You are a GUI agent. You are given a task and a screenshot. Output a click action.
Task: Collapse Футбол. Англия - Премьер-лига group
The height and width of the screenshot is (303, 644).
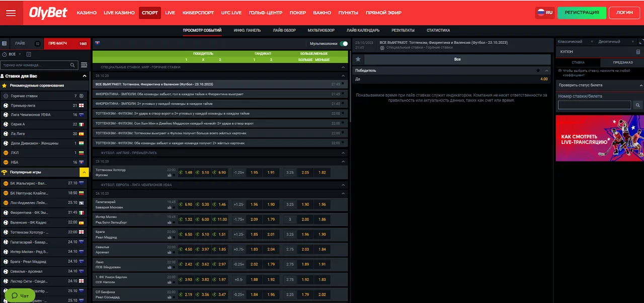[344, 153]
